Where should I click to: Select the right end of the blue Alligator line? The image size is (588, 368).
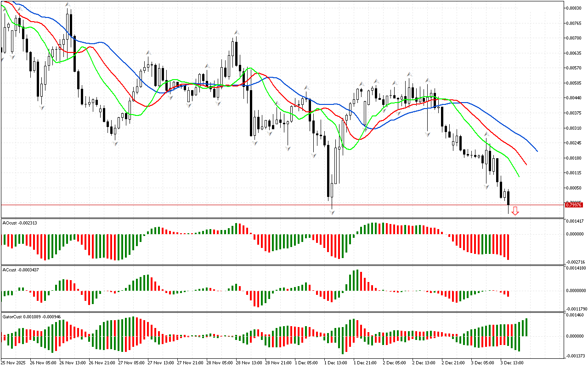[x=537, y=150]
